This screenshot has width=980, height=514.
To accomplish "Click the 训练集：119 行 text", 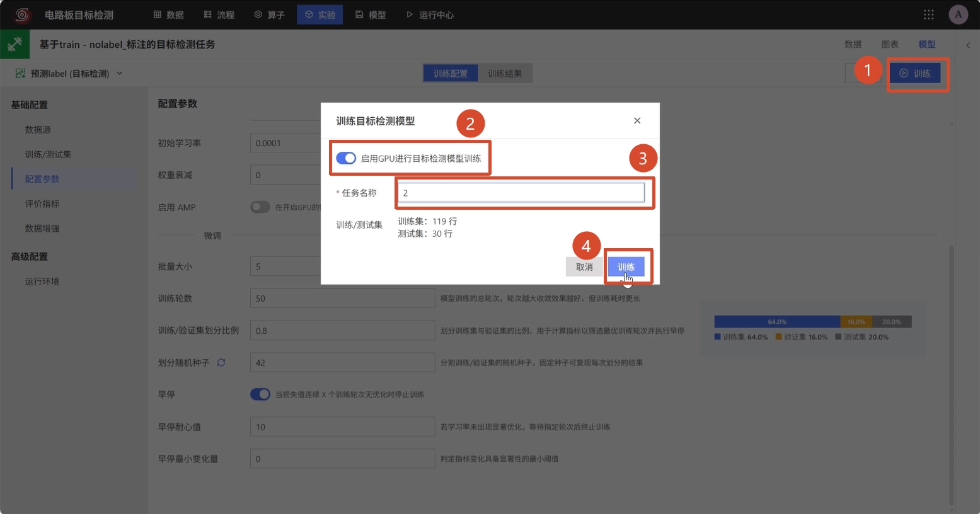I will pos(427,221).
